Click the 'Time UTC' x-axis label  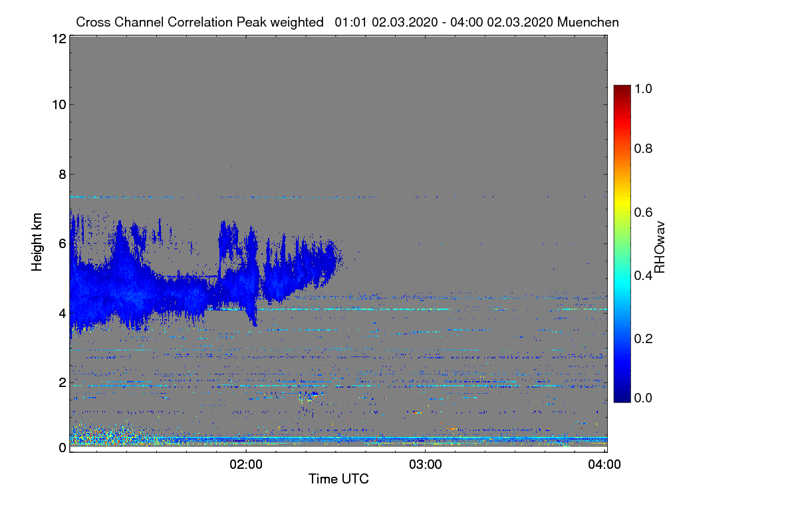[338, 479]
